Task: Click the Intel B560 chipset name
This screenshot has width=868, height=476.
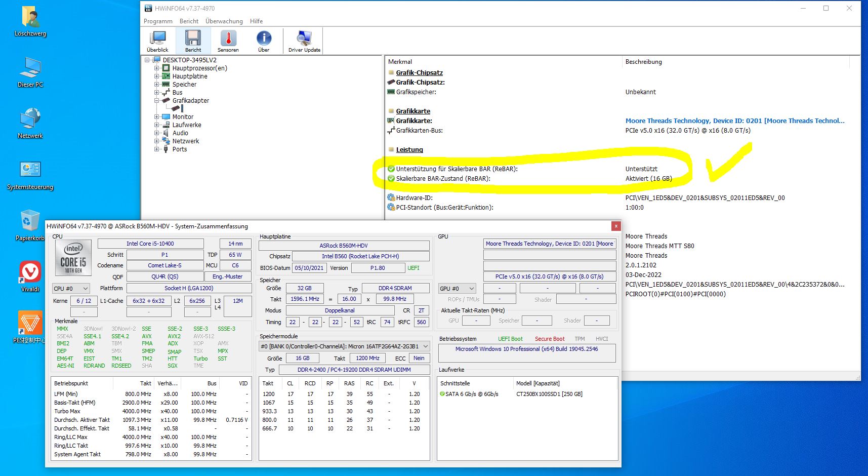Action: (x=360, y=256)
